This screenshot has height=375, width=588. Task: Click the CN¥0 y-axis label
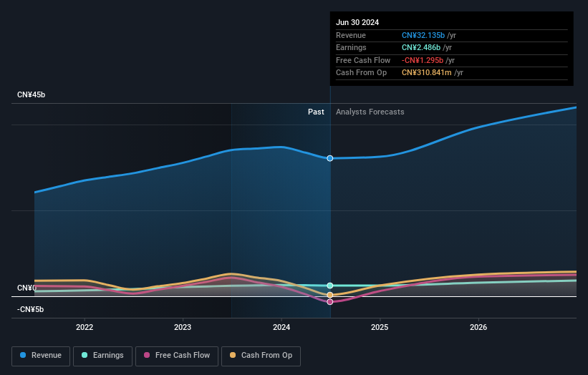[x=26, y=288]
